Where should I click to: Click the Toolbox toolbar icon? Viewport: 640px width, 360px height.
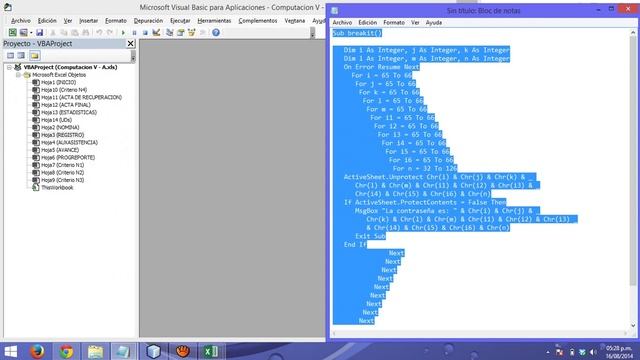(x=202, y=32)
